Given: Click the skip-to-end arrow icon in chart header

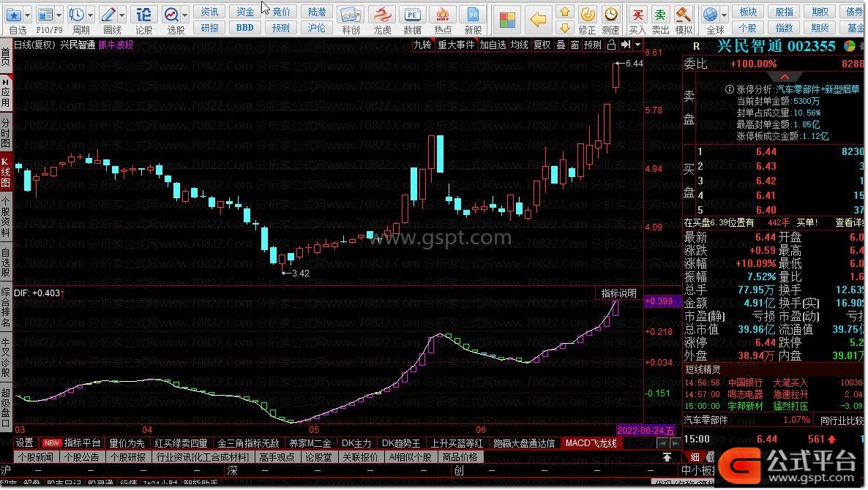Looking at the screenshot, I should click(x=626, y=45).
